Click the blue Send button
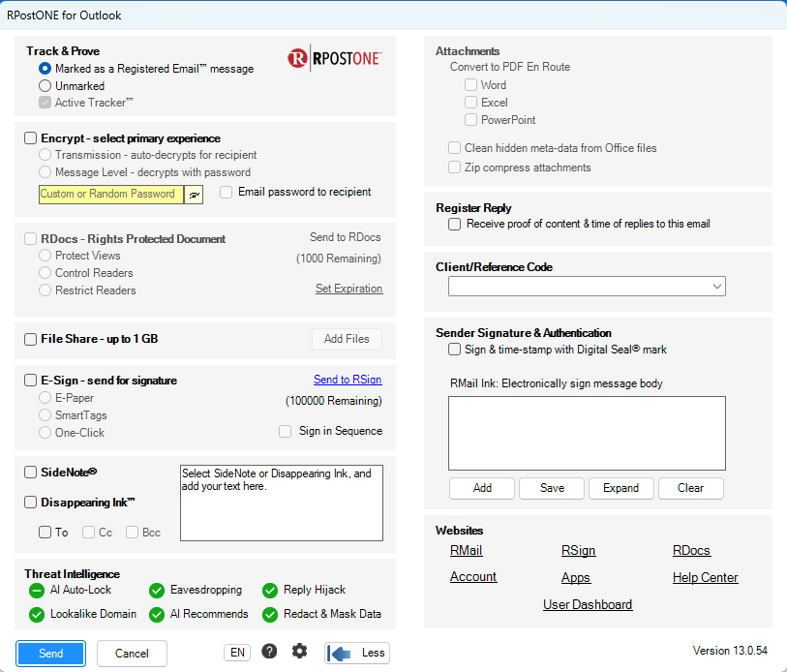 [x=50, y=654]
